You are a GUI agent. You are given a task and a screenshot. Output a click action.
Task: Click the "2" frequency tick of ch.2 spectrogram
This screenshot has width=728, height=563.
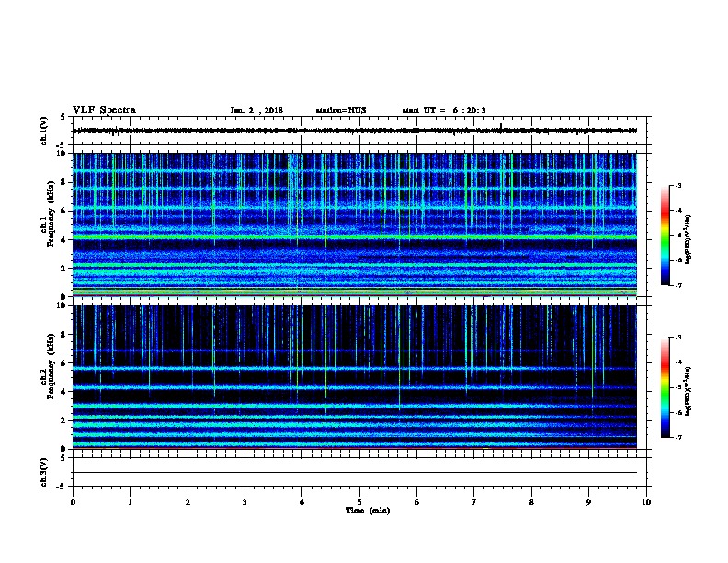coord(65,420)
